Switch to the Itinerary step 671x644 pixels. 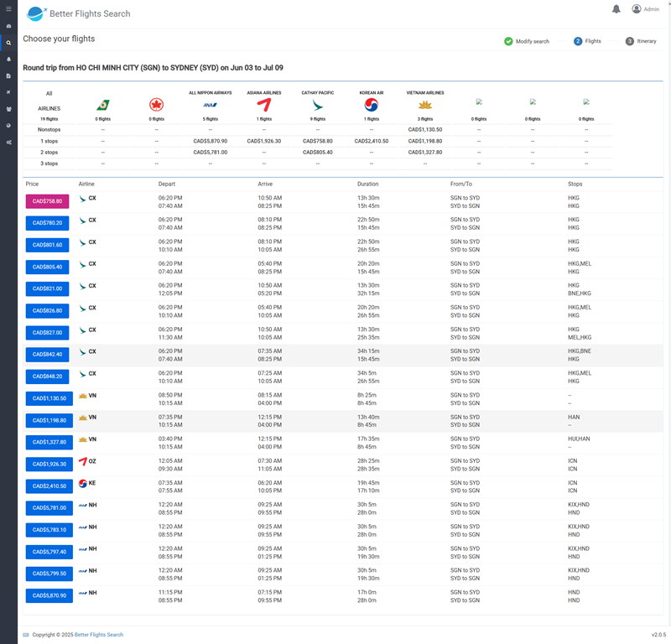[x=641, y=41]
